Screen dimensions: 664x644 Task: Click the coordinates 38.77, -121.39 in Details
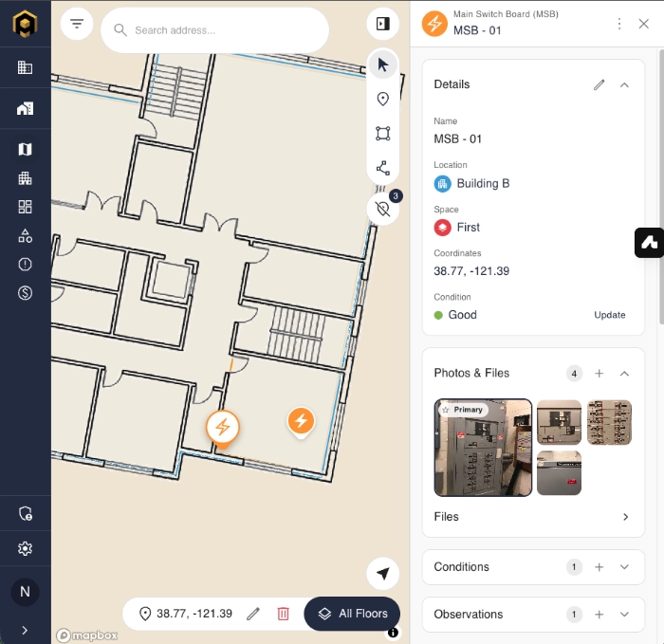471,271
